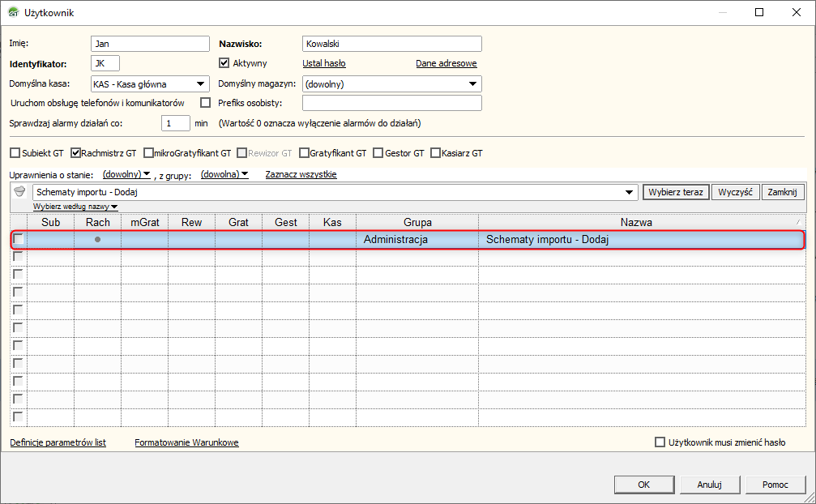The image size is (816, 504).
Task: Click Zaznacz wszystkie link
Action: click(x=301, y=174)
